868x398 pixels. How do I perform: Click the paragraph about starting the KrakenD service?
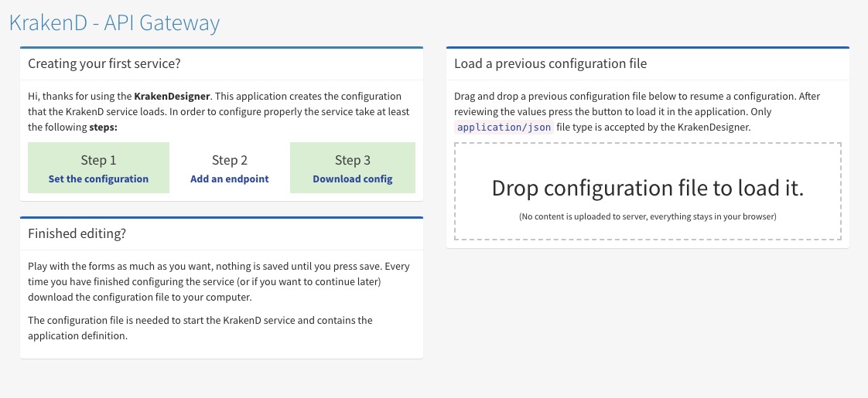pyautogui.click(x=200, y=328)
